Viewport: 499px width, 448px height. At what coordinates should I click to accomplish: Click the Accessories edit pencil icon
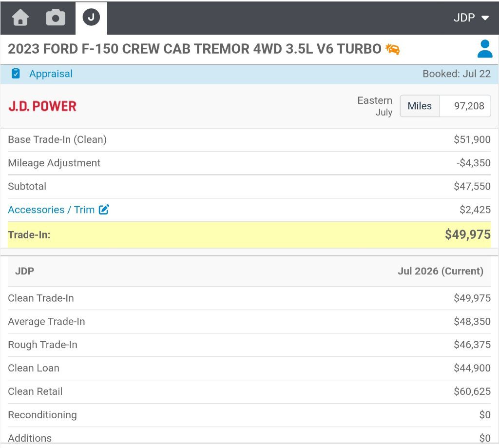coord(104,210)
